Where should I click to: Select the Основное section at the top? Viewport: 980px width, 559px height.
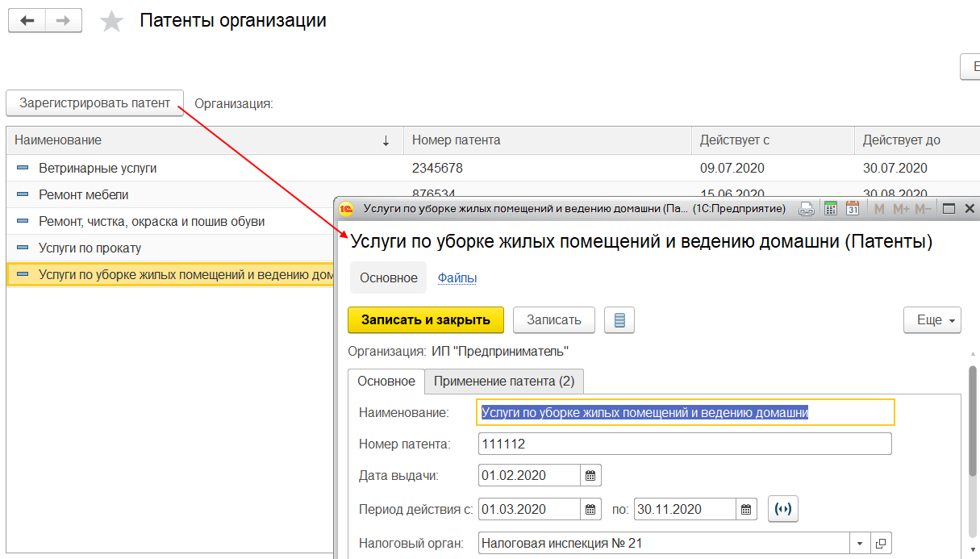389,278
